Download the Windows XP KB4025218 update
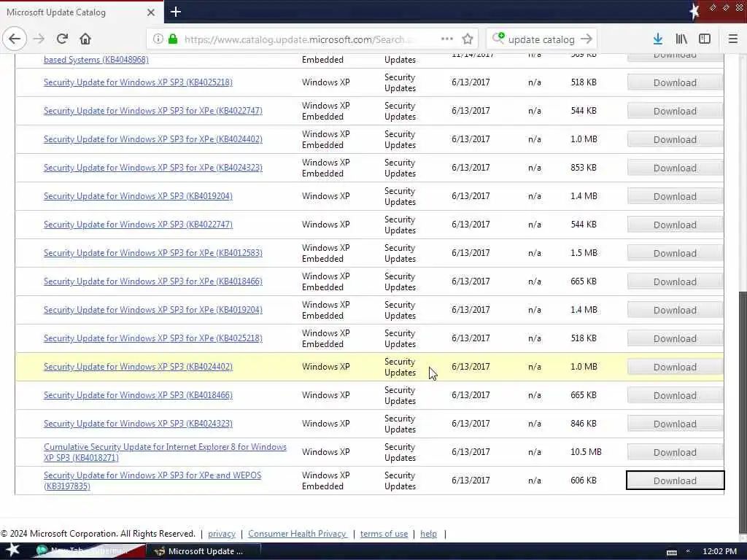This screenshot has height=560, width=747. pyautogui.click(x=675, y=83)
